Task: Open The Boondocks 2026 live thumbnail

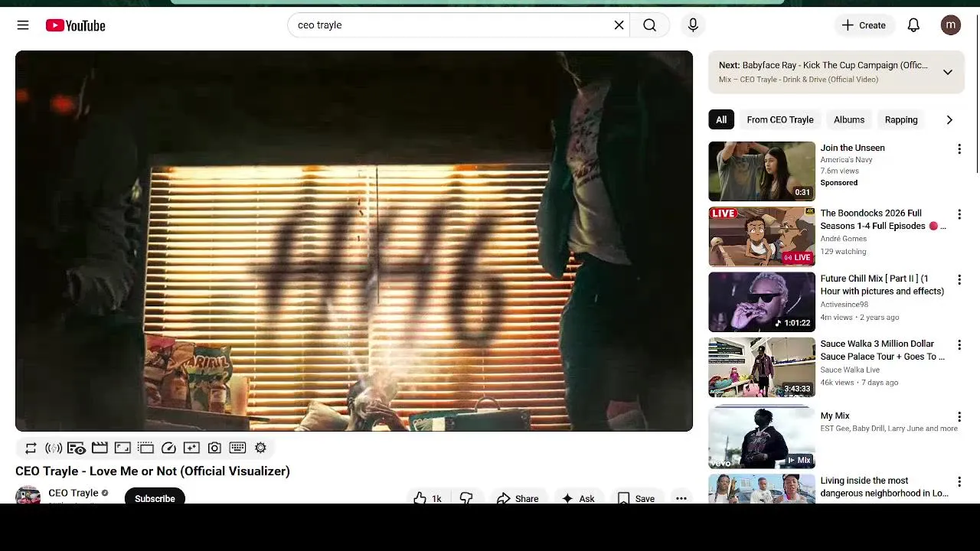Action: point(762,236)
